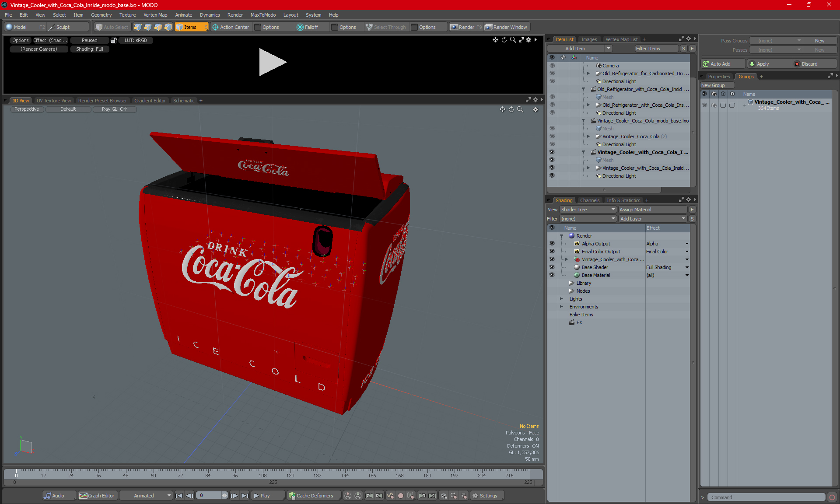Image resolution: width=840 pixels, height=504 pixels.
Task: Click 3D viewport zoom magnifier icon
Action: coord(520,109)
